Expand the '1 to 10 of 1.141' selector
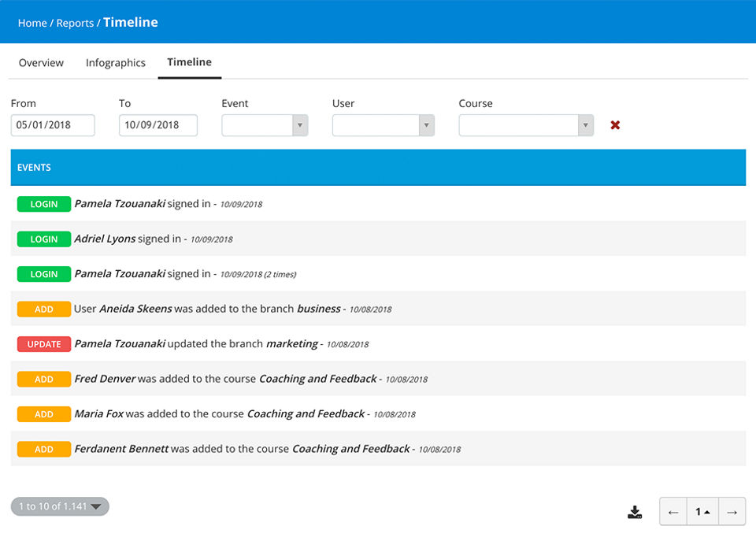The height and width of the screenshot is (541, 756). 60,506
